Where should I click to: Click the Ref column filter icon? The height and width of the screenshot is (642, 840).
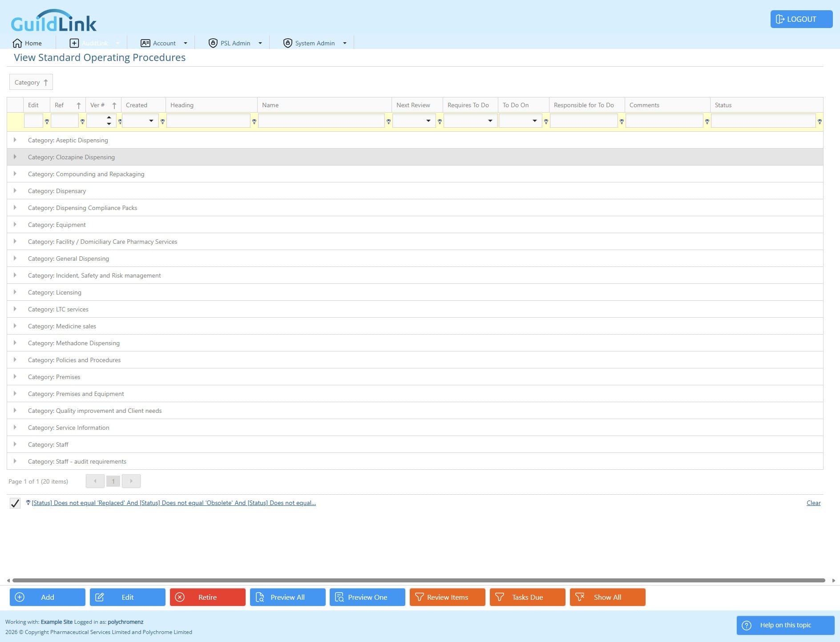click(x=82, y=121)
